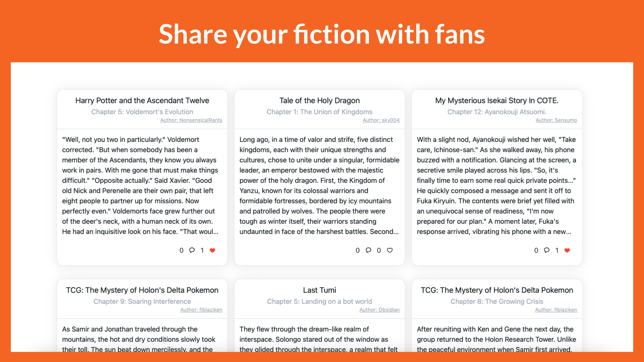
Task: Open comments on Tale of the Holy Dragon
Action: 368,250
